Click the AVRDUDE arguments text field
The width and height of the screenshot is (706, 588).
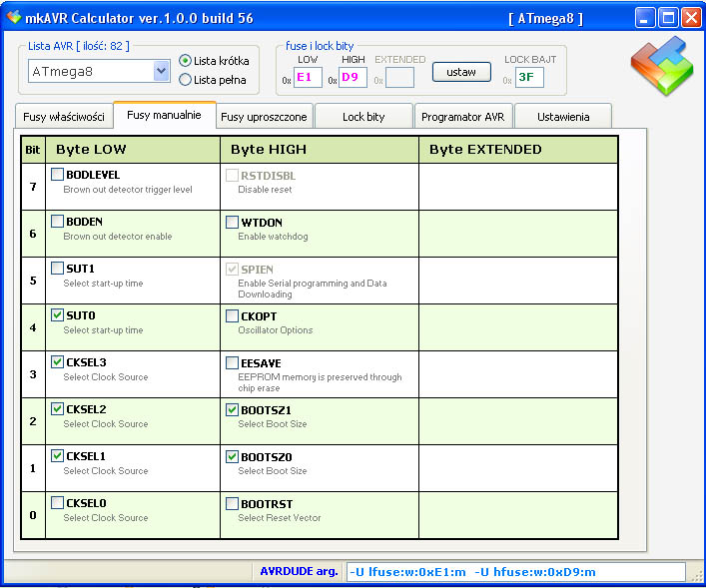click(x=515, y=572)
